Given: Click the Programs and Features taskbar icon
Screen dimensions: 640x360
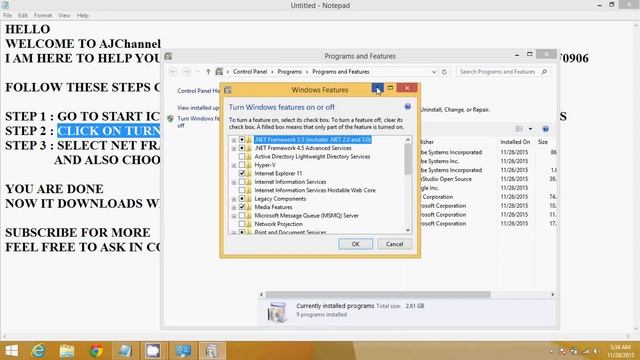Looking at the screenshot, I should tap(211, 351).
